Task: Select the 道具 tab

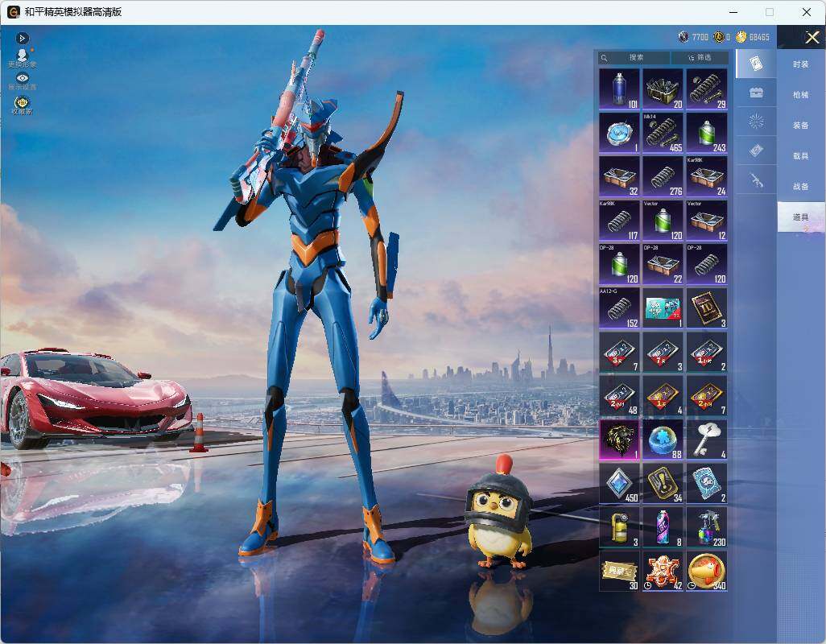Action: (801, 217)
